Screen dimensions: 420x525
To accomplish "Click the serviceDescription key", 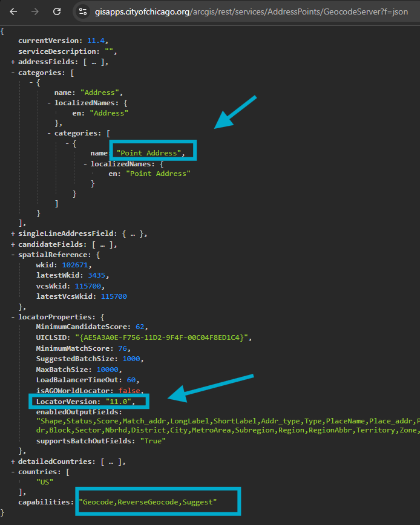I will click(59, 51).
